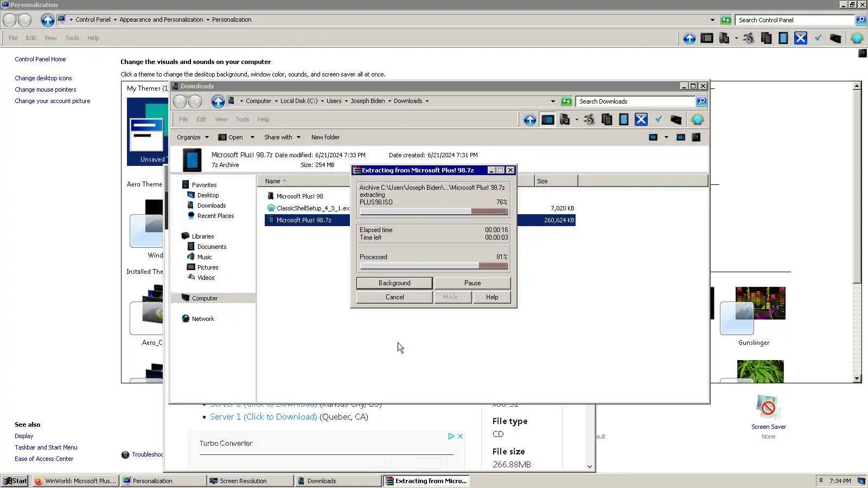Switch to WinWorld: Microsoft Plus taskbar button

coord(75,481)
